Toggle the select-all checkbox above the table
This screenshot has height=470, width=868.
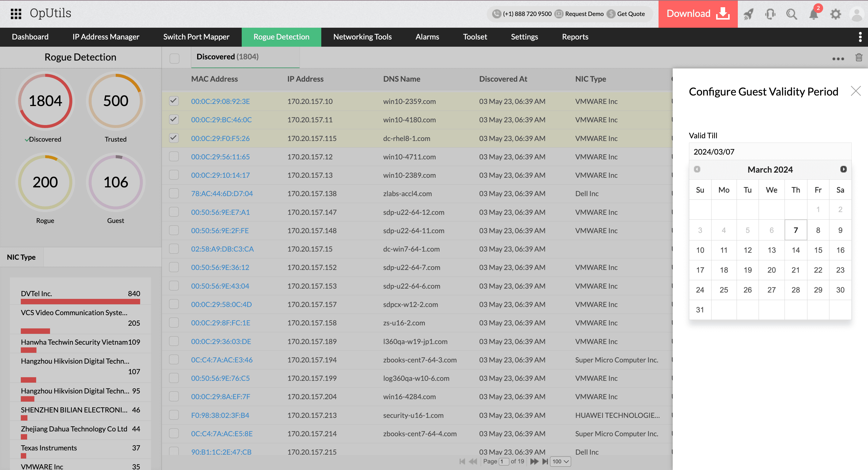[x=174, y=58]
